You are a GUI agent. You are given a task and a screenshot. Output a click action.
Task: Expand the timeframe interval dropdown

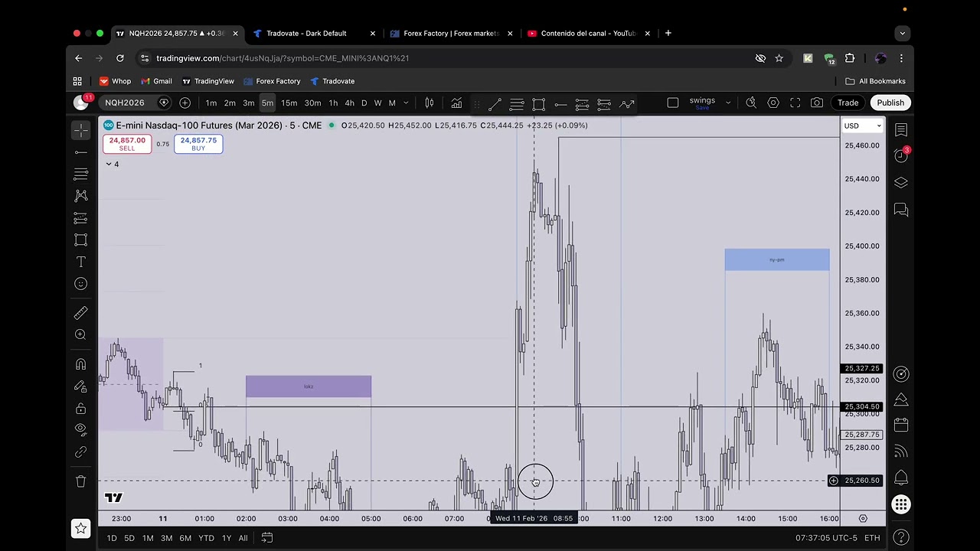[406, 103]
